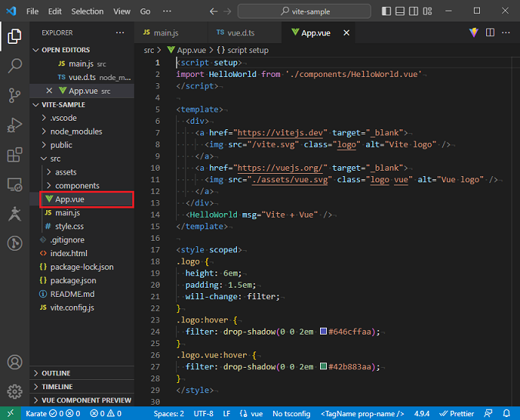
Task: Open Remote Explorer view icon
Action: coord(15,185)
